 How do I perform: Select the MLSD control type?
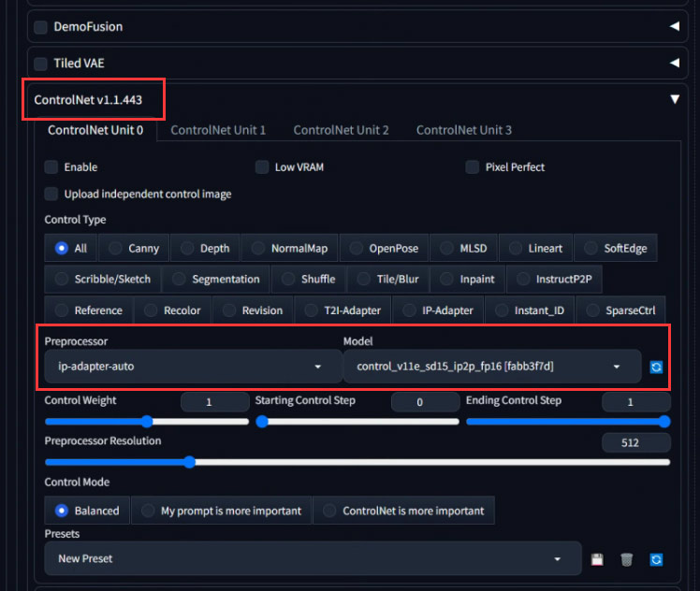coord(464,248)
